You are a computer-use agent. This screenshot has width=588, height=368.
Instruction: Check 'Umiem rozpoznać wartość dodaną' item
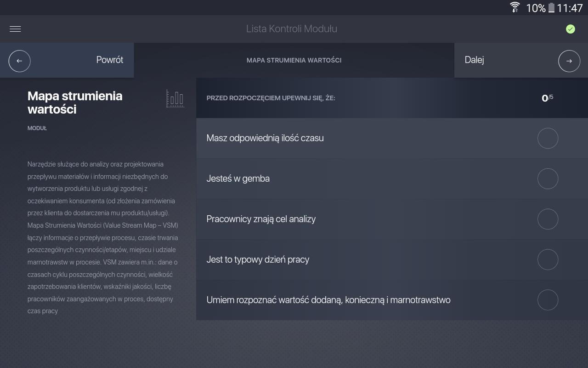click(548, 300)
